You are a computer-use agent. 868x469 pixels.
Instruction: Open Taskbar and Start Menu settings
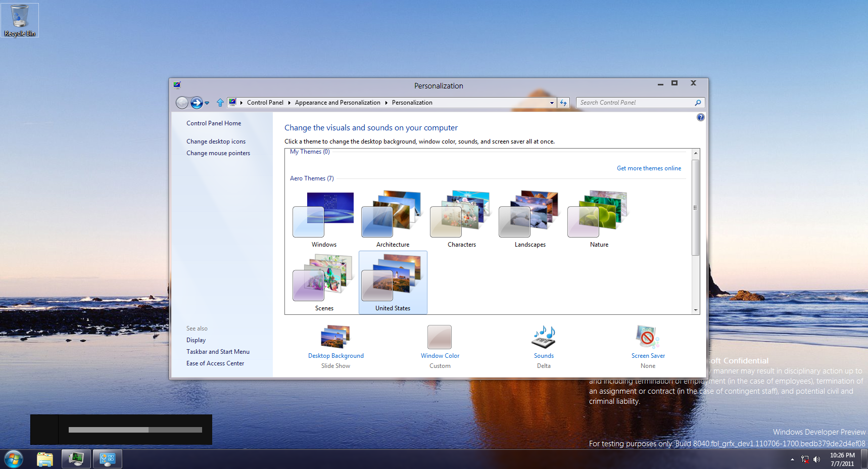[218, 352]
